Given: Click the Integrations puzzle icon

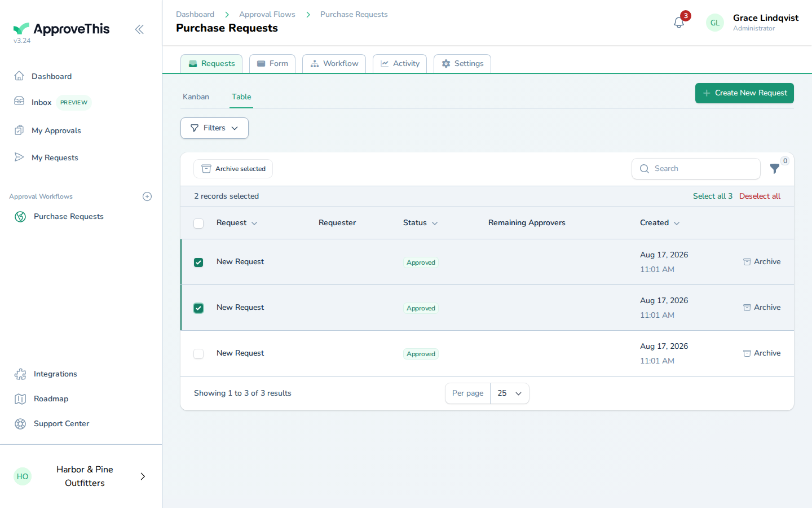Looking at the screenshot, I should [20, 374].
